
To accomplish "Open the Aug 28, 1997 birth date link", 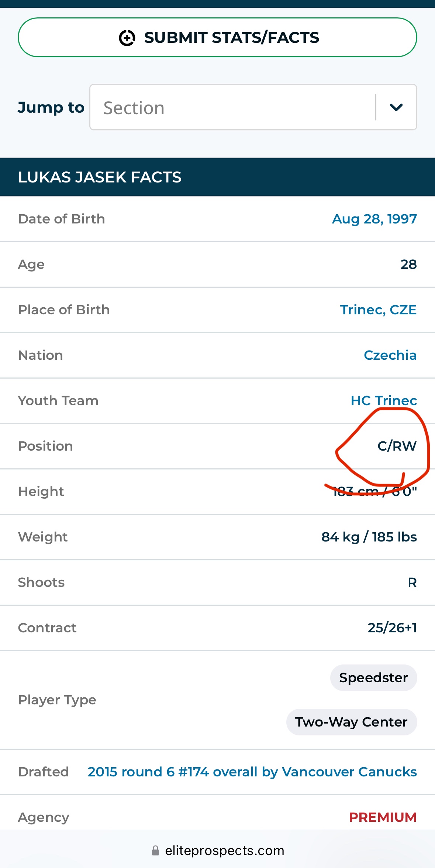I will click(374, 219).
